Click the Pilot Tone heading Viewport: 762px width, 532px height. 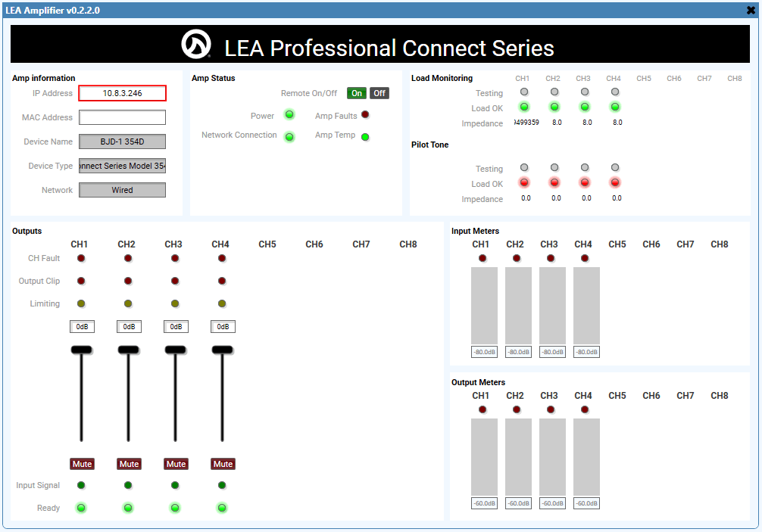tap(430, 145)
